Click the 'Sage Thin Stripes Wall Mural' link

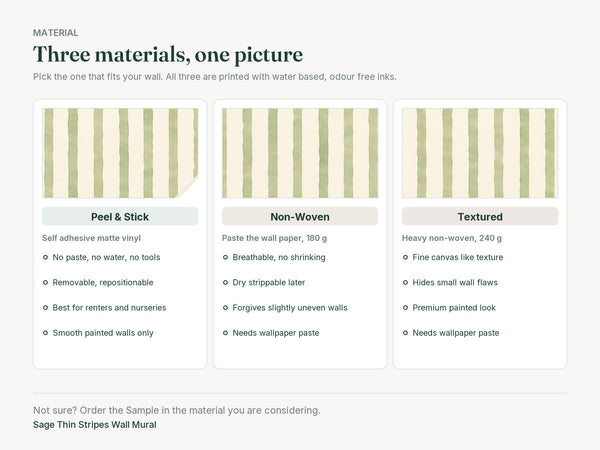(x=95, y=425)
